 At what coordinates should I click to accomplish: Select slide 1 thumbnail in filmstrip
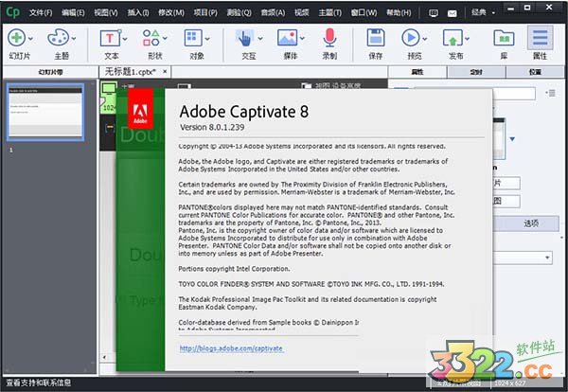pos(45,112)
